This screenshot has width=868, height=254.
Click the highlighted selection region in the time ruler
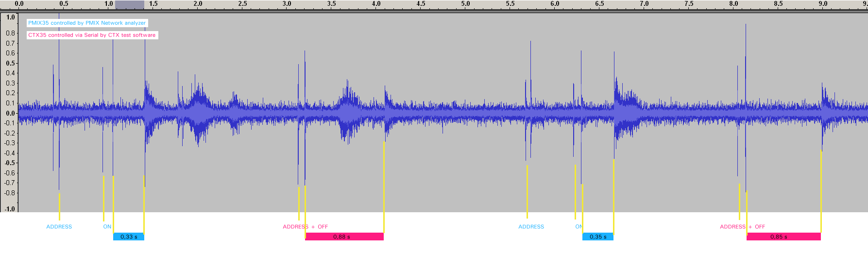coord(129,5)
